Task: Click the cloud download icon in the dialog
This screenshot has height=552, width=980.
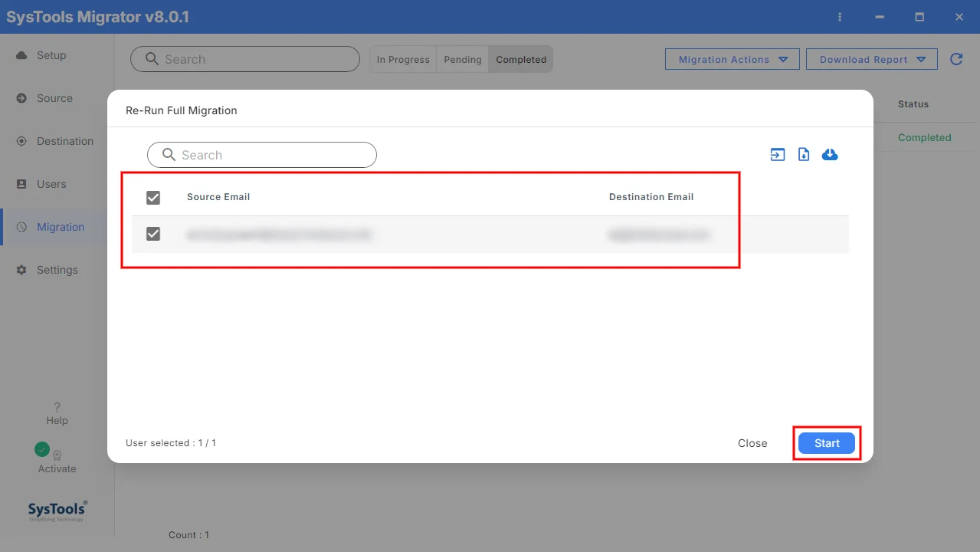Action: point(830,155)
